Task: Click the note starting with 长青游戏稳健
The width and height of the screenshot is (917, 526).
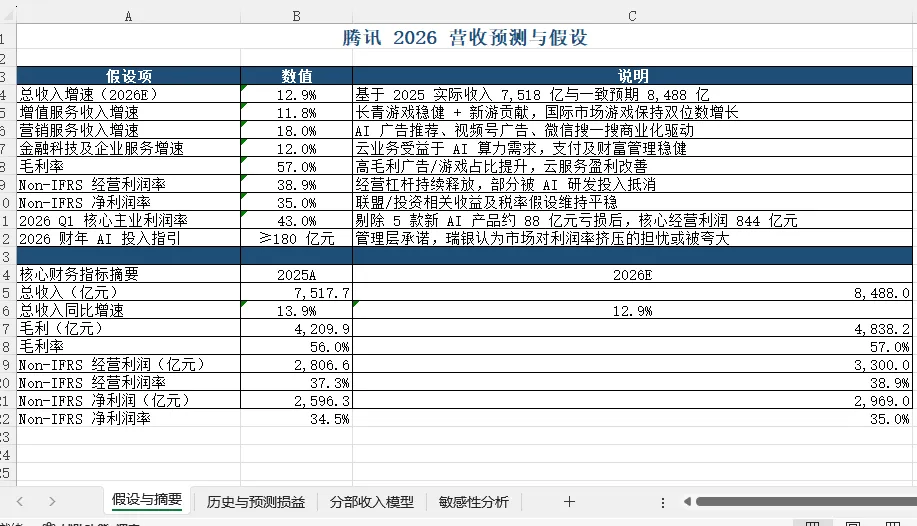Action: tap(632, 112)
